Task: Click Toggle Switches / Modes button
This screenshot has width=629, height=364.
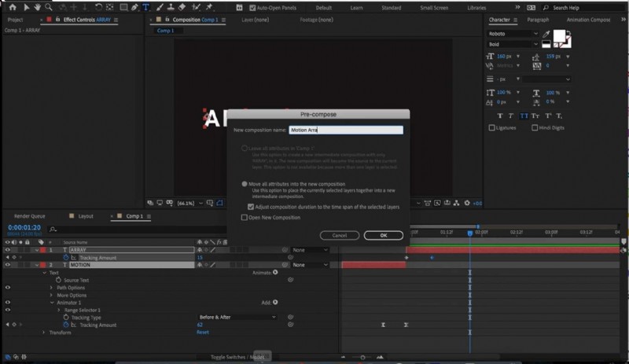Action: [237, 357]
